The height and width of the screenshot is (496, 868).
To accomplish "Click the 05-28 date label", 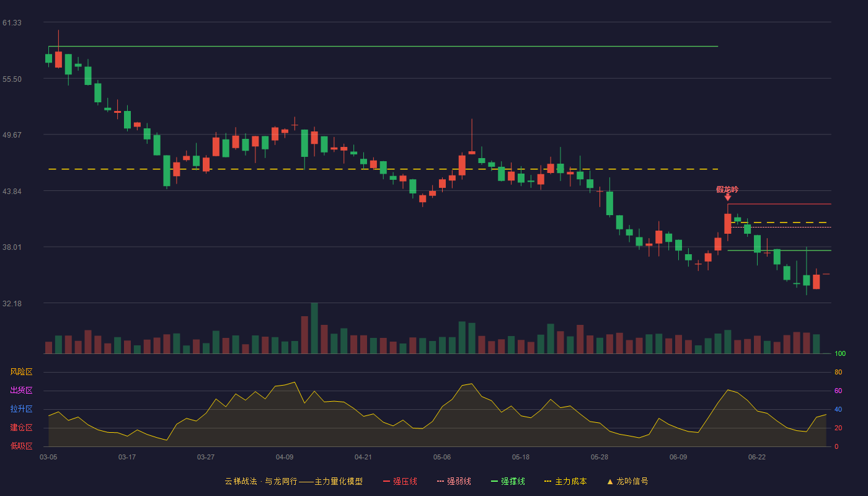I will coord(600,457).
